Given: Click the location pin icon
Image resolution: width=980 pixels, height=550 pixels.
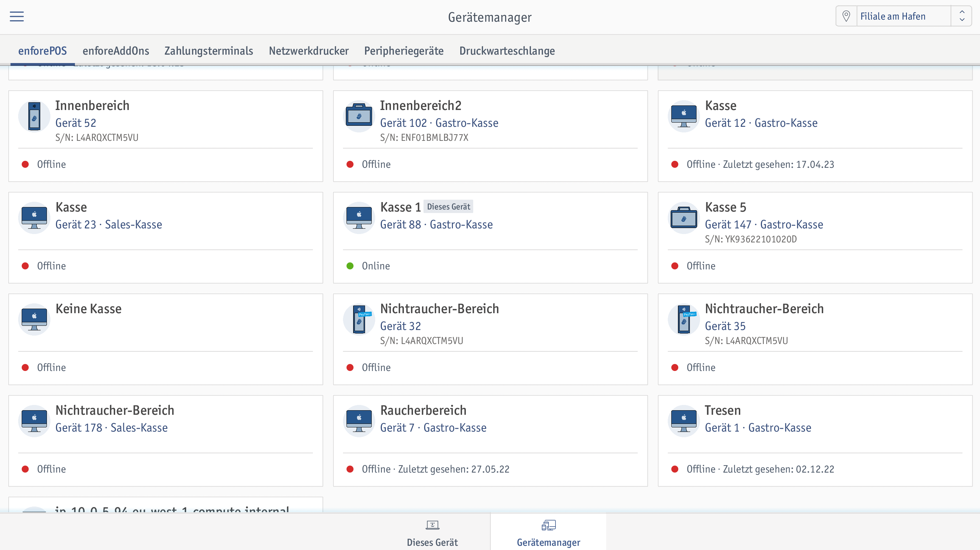Looking at the screenshot, I should click(846, 16).
